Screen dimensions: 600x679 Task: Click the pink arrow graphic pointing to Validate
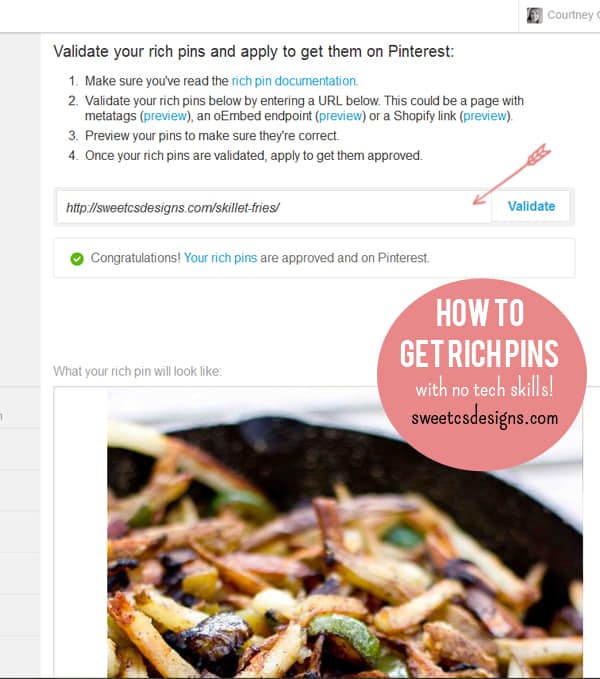click(x=512, y=174)
